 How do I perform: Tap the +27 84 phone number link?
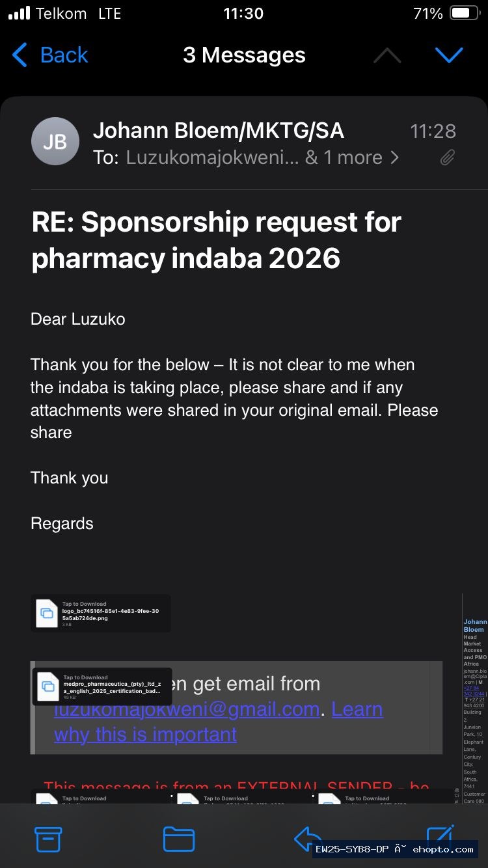click(x=474, y=691)
